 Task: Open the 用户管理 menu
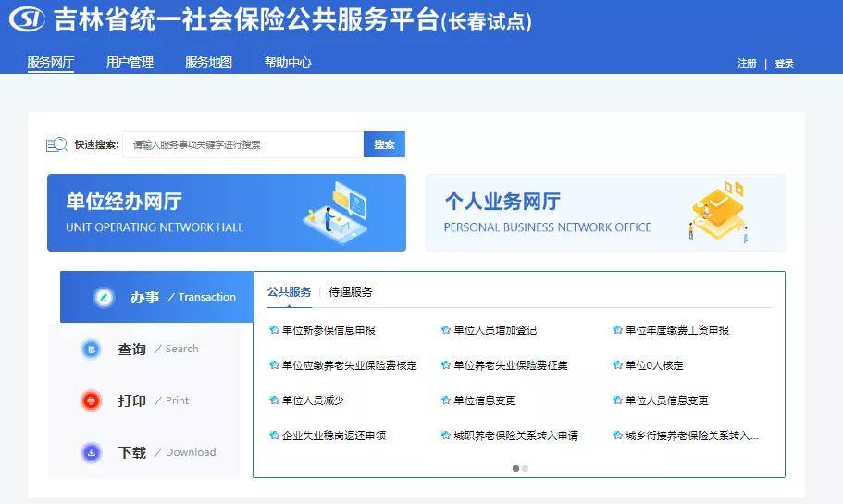[130, 63]
